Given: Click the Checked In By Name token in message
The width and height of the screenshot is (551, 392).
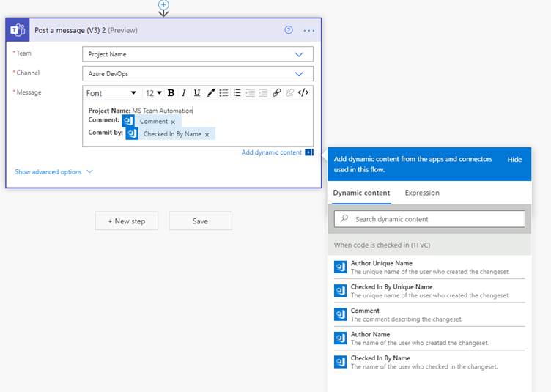Looking at the screenshot, I should click(170, 134).
